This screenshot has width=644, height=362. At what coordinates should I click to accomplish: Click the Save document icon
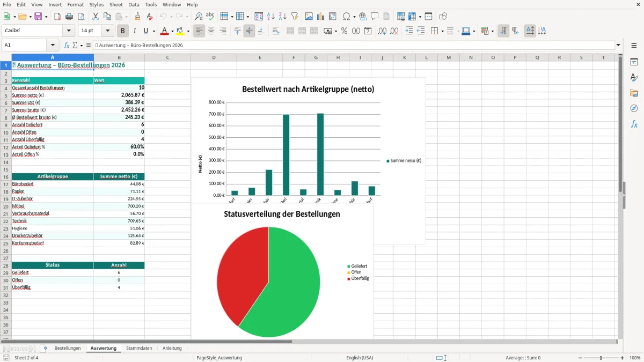[38, 17]
